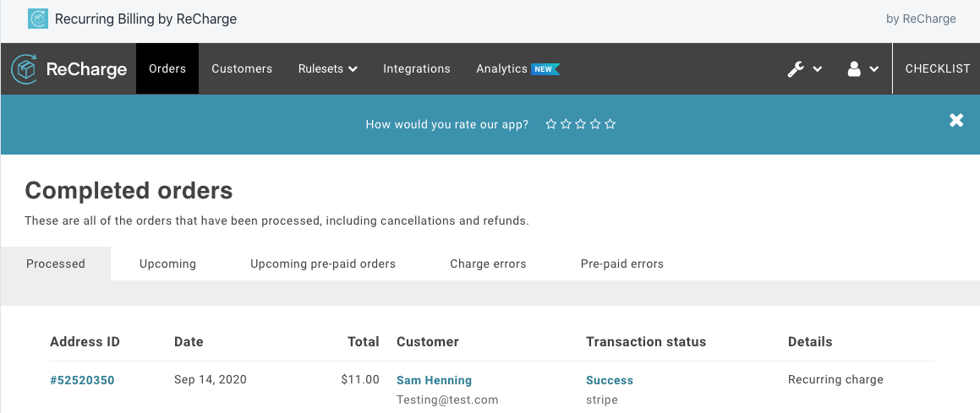
Task: Open the CHECKLIST panel
Action: pyautogui.click(x=937, y=69)
